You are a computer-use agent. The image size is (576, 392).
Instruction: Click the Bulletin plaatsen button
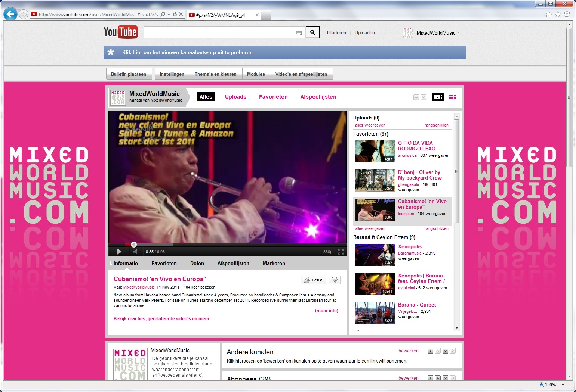(129, 74)
